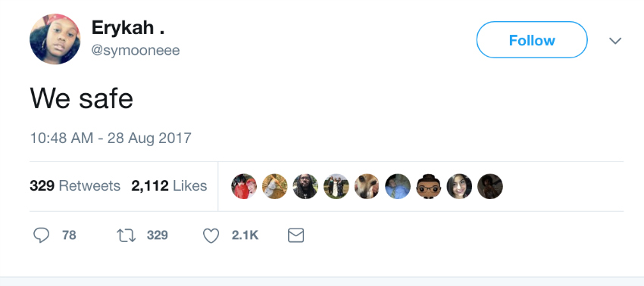Open the dark-haired woman liker avatar
The image size is (644, 286).
click(x=459, y=186)
